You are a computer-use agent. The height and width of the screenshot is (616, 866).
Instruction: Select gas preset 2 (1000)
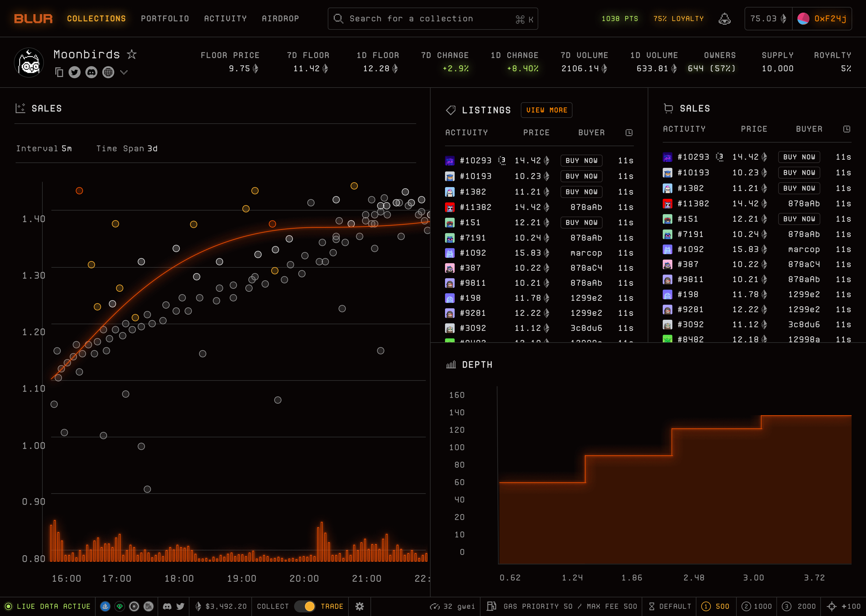click(757, 606)
